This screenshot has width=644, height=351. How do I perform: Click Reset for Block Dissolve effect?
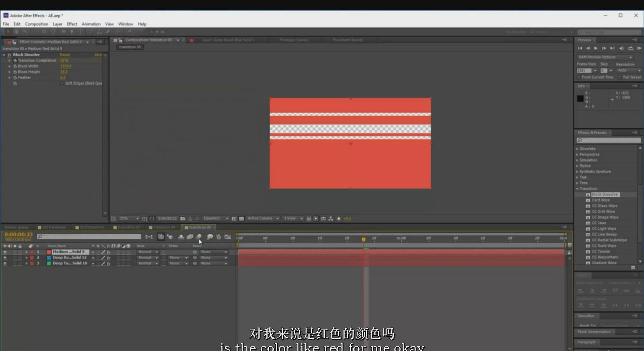[65, 55]
